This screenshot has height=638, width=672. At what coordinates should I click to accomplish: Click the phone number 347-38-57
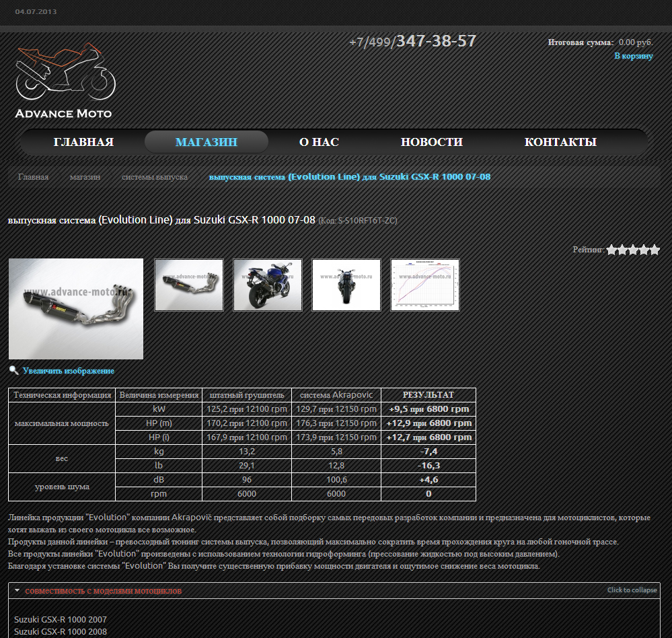(x=437, y=41)
